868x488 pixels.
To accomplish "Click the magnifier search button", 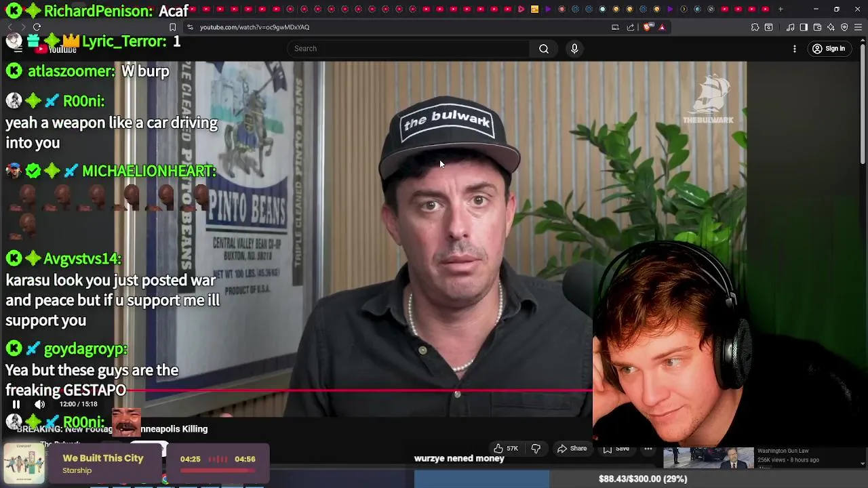I will click(544, 49).
